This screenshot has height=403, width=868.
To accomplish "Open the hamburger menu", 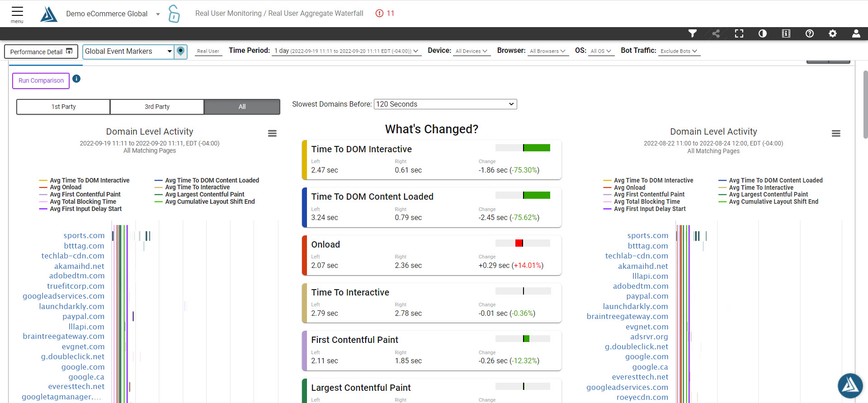I will coord(17,14).
